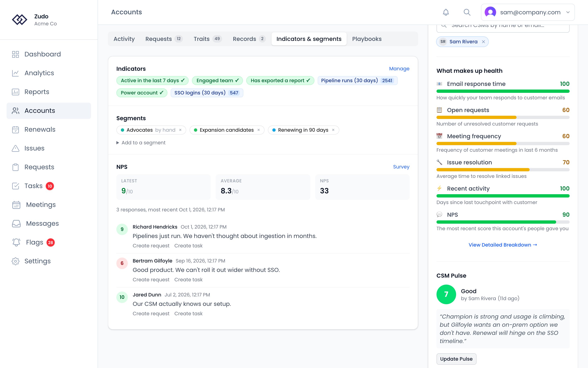Open Renewals in sidebar
588x368 pixels.
(49, 129)
